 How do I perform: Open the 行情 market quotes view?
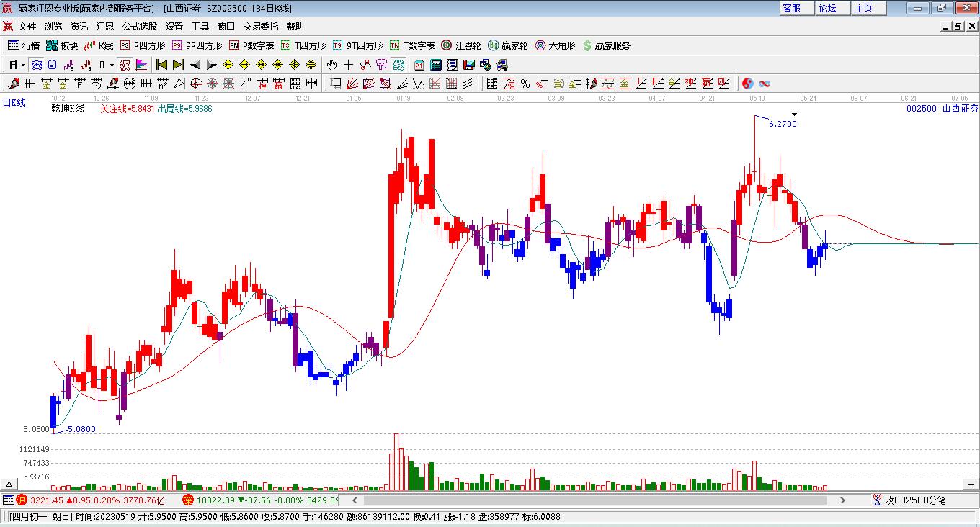(24, 45)
